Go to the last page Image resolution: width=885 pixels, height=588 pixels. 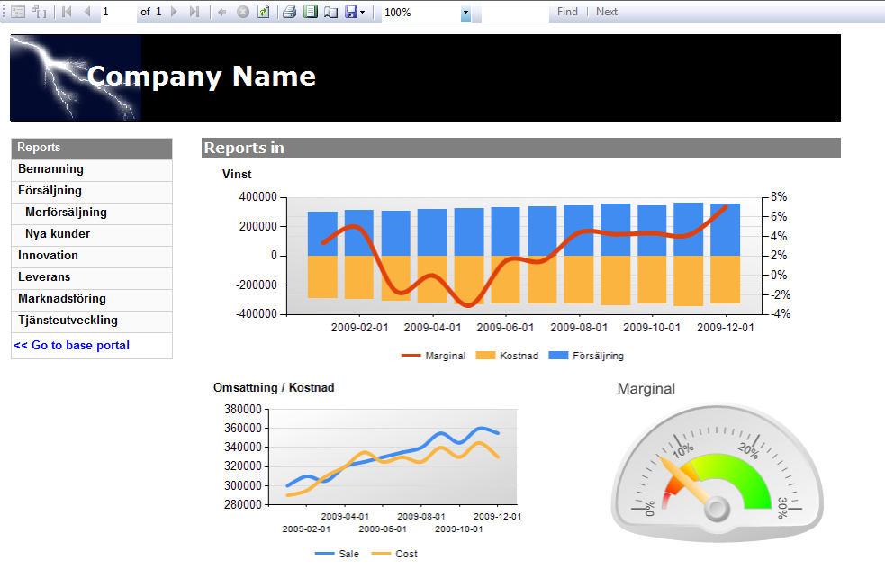(x=195, y=12)
